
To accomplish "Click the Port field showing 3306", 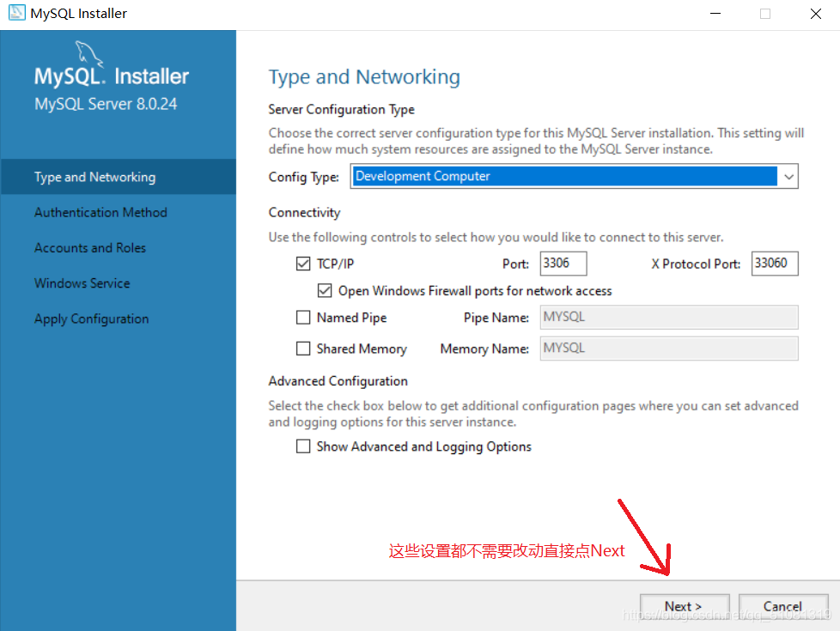I will point(563,264).
